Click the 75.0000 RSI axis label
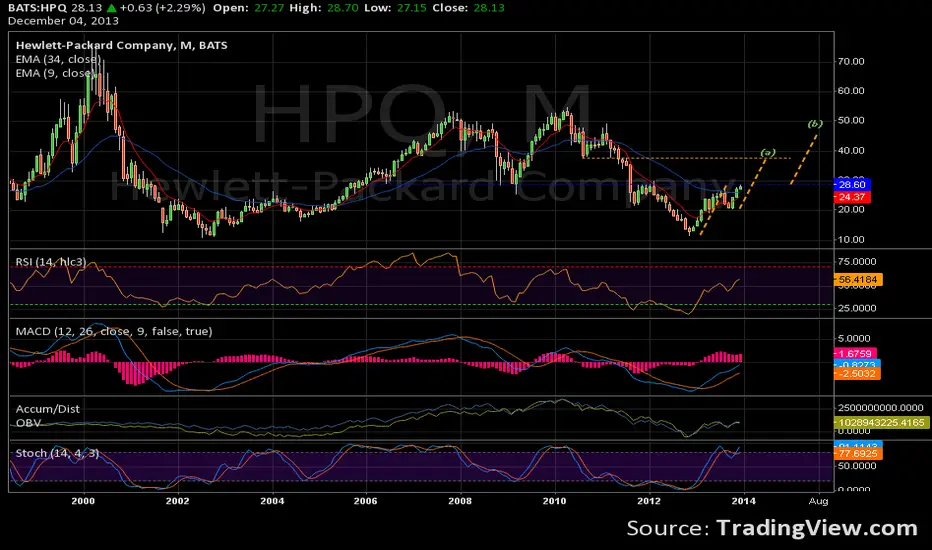Screen dimensions: 932x550 pos(857,262)
